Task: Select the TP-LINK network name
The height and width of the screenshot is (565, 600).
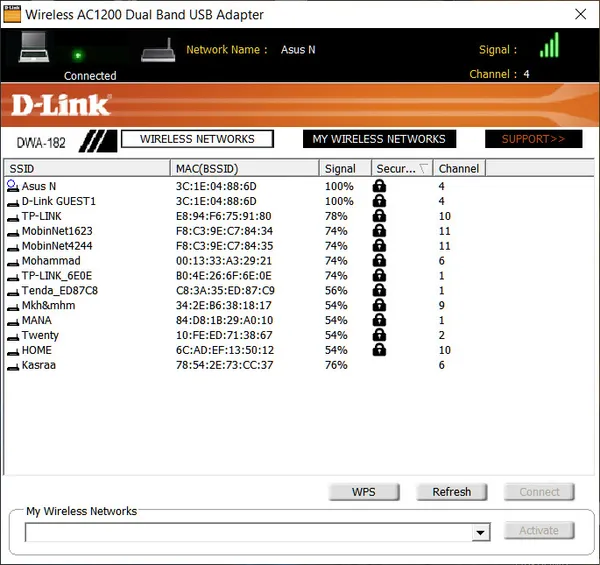Action: [x=41, y=216]
